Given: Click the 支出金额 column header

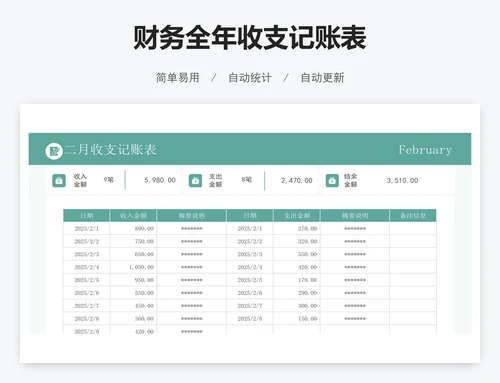Looking at the screenshot, I should 297,216.
